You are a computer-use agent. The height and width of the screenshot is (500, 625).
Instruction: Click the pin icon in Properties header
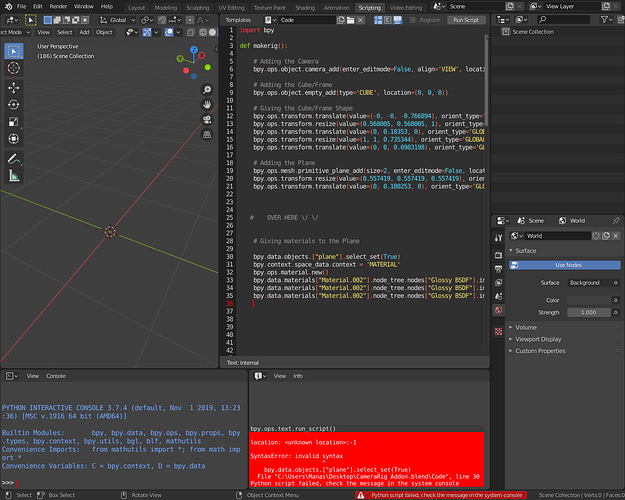[x=616, y=220]
